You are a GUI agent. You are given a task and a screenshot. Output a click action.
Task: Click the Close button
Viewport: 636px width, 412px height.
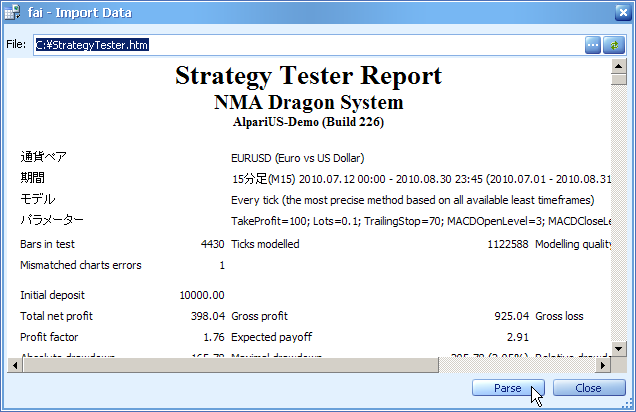click(589, 388)
